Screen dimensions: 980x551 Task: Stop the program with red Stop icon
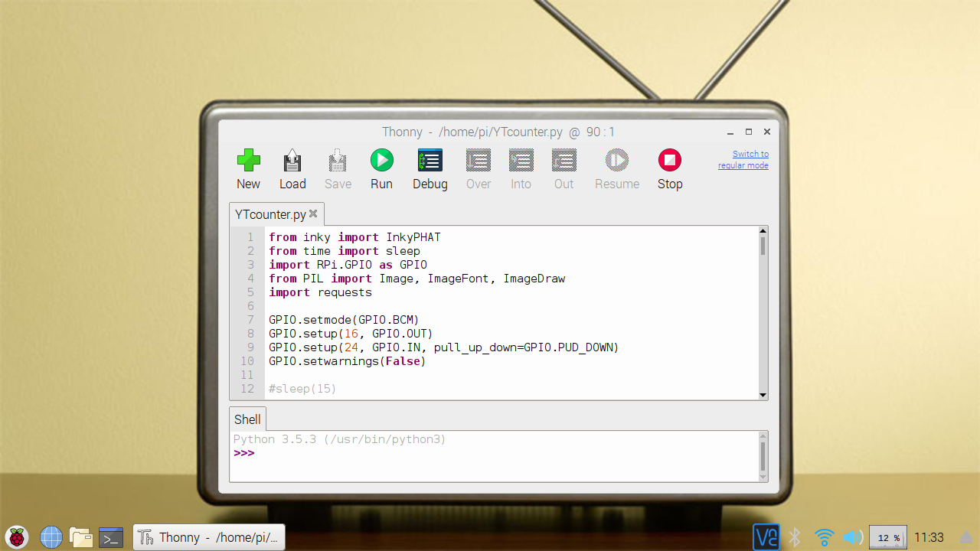670,160
